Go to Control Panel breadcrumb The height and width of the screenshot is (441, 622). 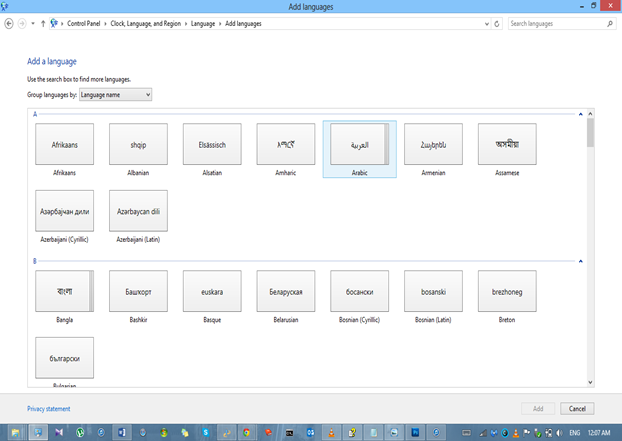click(x=84, y=24)
